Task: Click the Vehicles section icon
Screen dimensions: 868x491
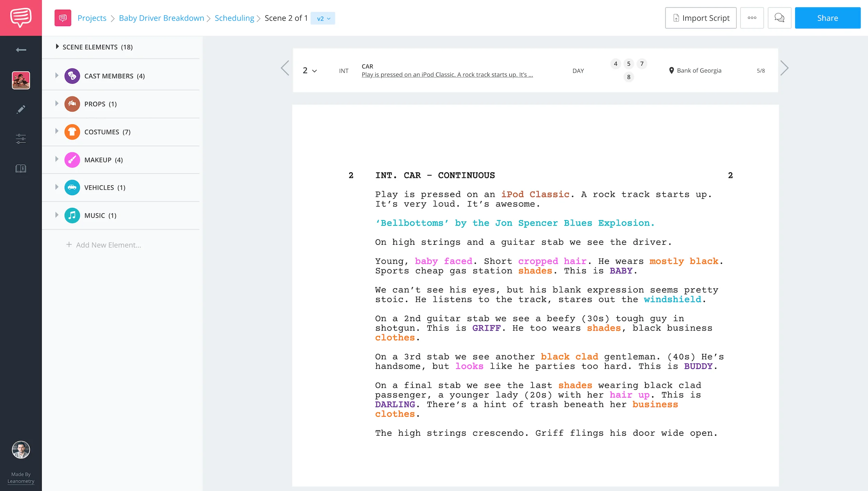Action: [72, 187]
